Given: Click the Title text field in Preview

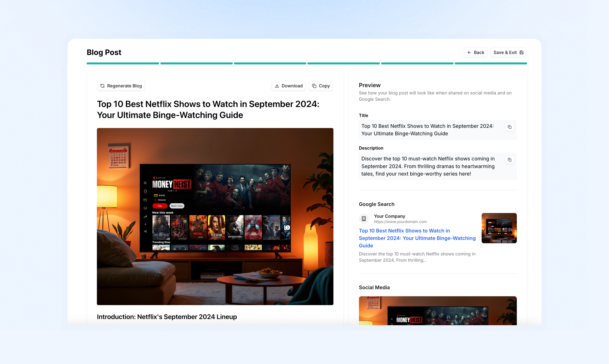Looking at the screenshot, I should (x=428, y=130).
